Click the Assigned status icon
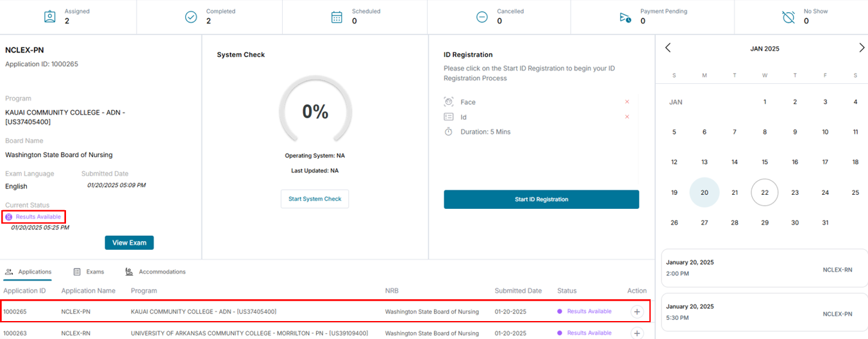 click(x=49, y=17)
